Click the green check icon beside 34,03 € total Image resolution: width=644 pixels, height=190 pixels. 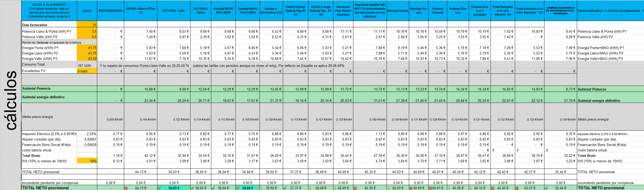coord(159,188)
